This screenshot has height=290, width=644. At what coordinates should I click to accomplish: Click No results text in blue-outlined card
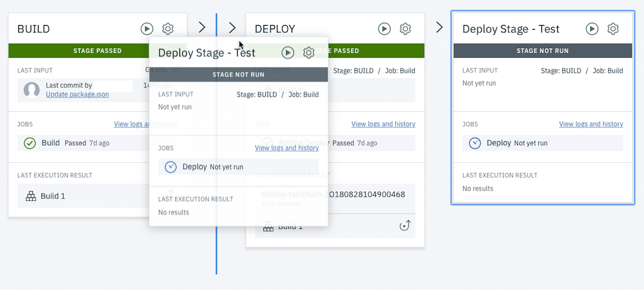click(478, 189)
